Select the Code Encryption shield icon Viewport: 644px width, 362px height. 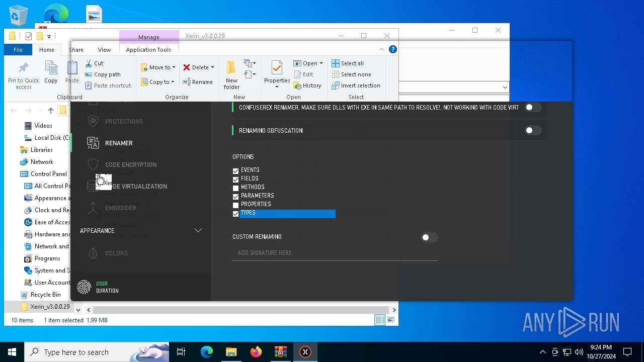tap(93, 164)
